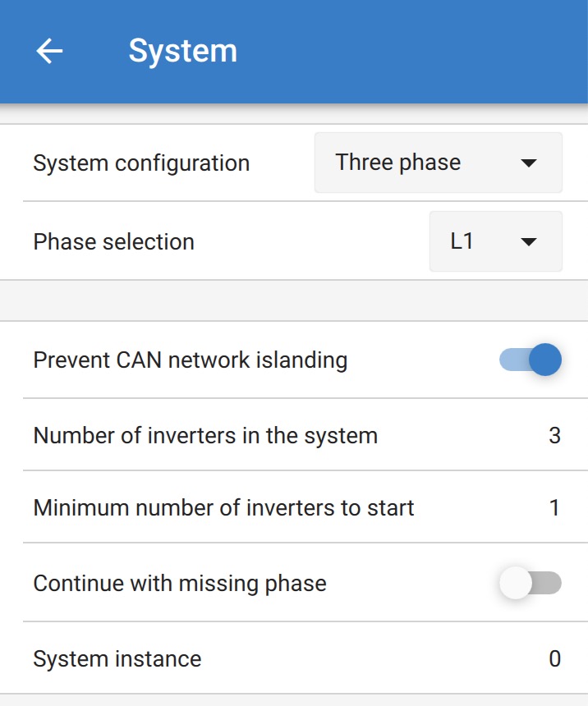Edit the System instance value 0
The image size is (588, 706).
(x=554, y=658)
